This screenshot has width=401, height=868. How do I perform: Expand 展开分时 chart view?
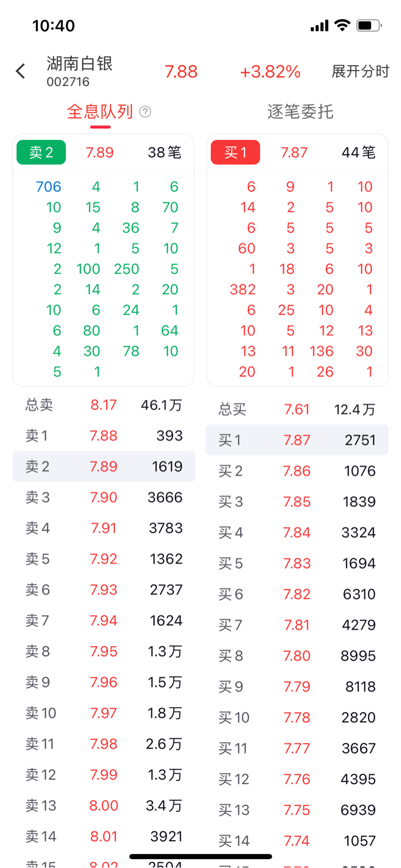pyautogui.click(x=360, y=72)
